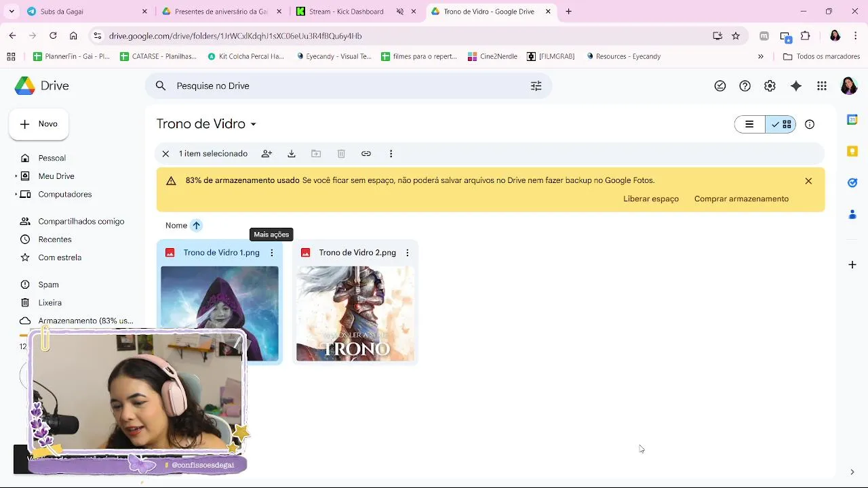Download the selected file
The width and height of the screenshot is (868, 488).
pyautogui.click(x=292, y=154)
